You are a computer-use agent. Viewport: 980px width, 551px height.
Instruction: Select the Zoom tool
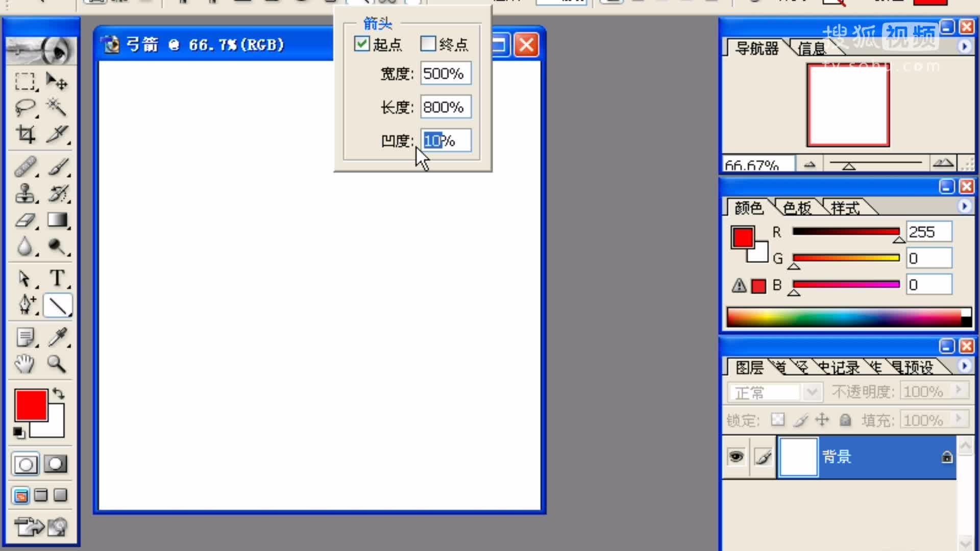click(x=58, y=364)
